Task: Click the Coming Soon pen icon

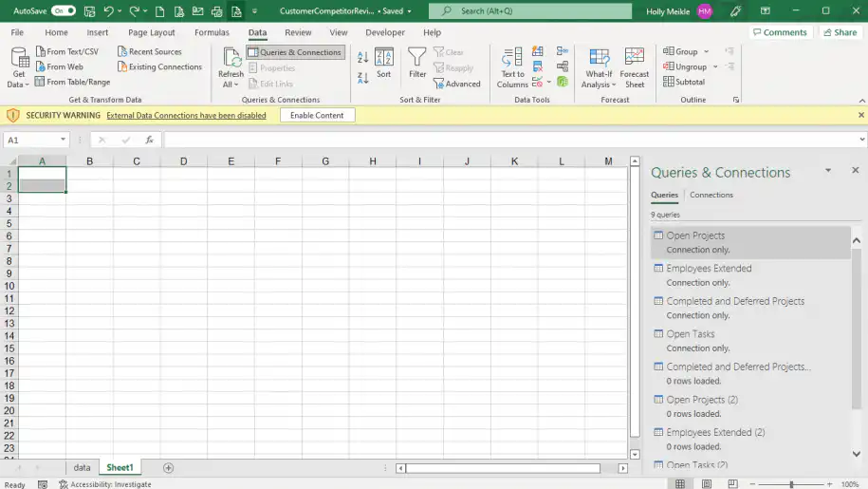Action: pyautogui.click(x=736, y=11)
